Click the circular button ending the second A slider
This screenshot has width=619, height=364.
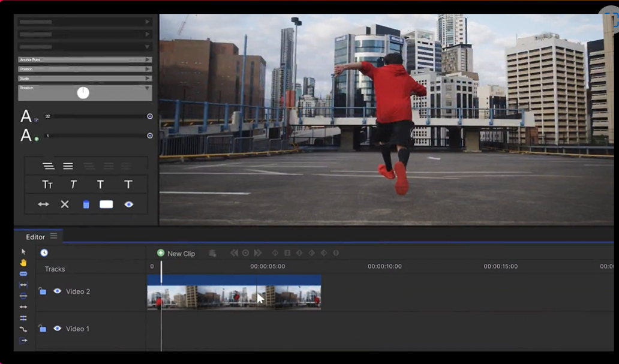(x=150, y=136)
